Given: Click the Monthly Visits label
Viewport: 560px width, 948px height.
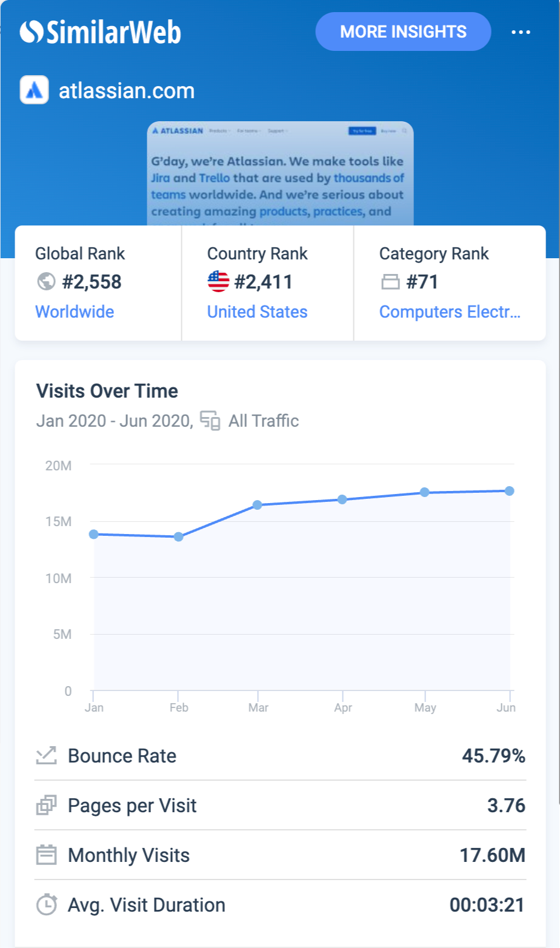Looking at the screenshot, I should tap(128, 855).
